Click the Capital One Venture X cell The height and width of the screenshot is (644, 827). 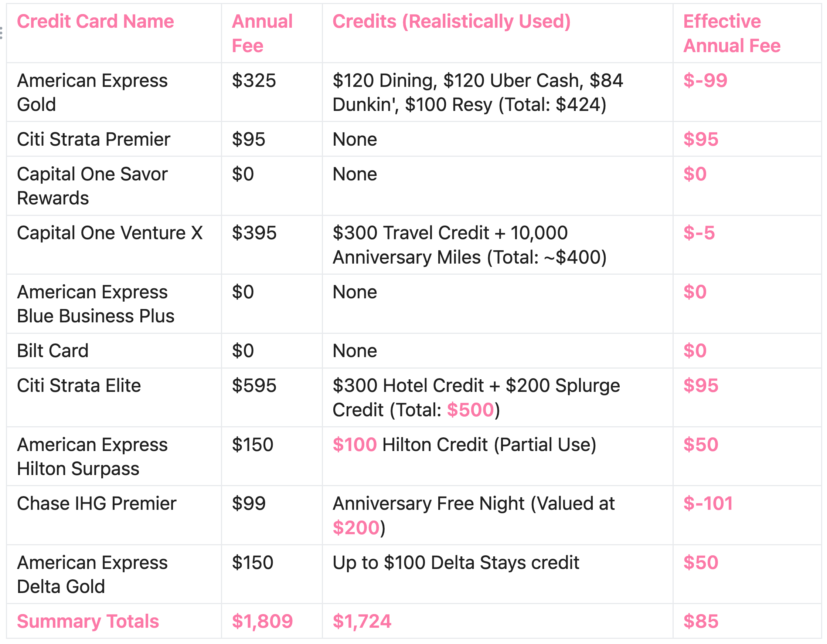[x=110, y=233]
